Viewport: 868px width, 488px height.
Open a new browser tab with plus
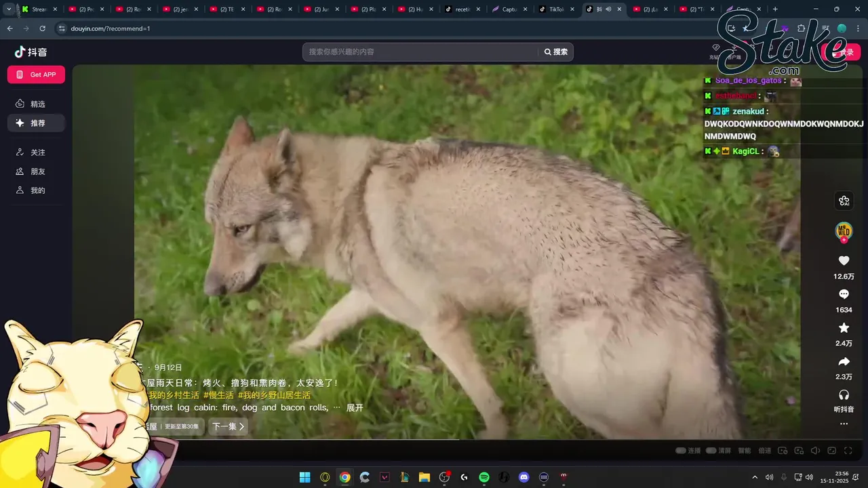775,9
